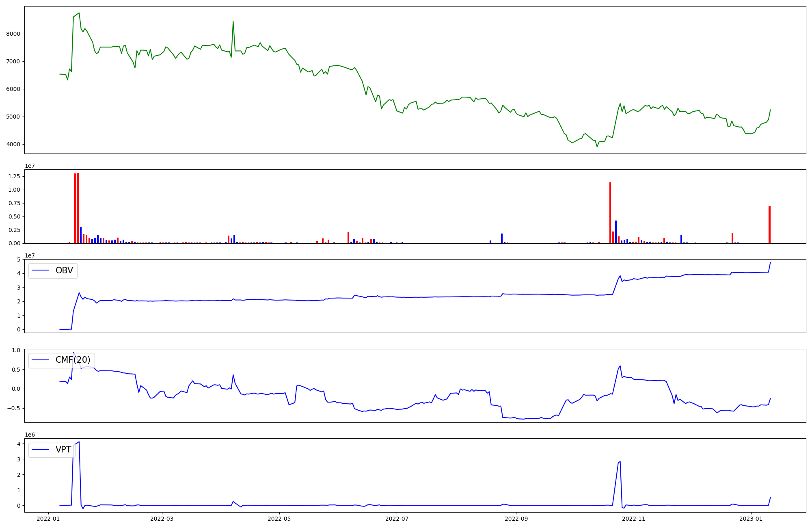Click the OBV legend label
812x528 pixels.
click(64, 270)
